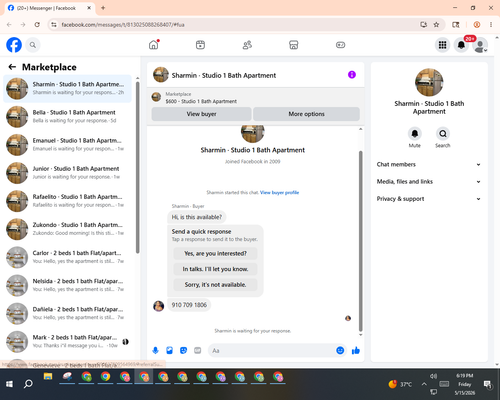Click the conversation list scrollbar
The height and width of the screenshot is (400, 500).
[138, 167]
